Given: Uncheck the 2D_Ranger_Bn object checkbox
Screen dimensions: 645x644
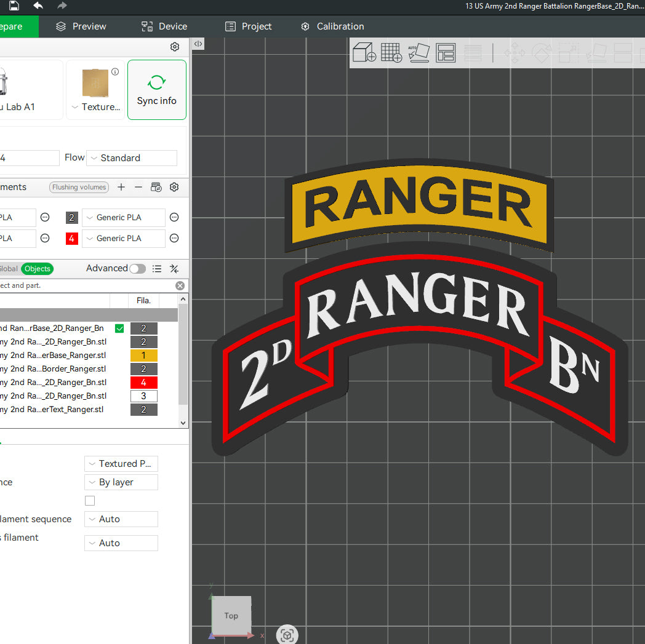Looking at the screenshot, I should [119, 328].
